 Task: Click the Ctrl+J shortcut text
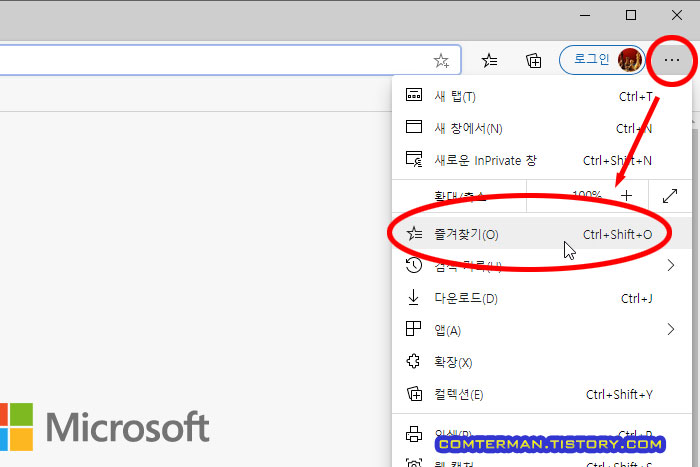pyautogui.click(x=637, y=298)
